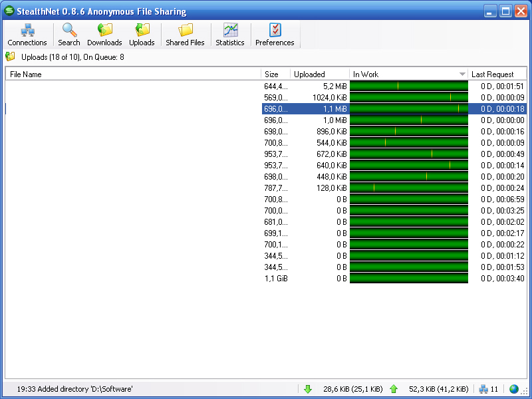Sort by File Name column
The image size is (532, 399).
tap(133, 74)
